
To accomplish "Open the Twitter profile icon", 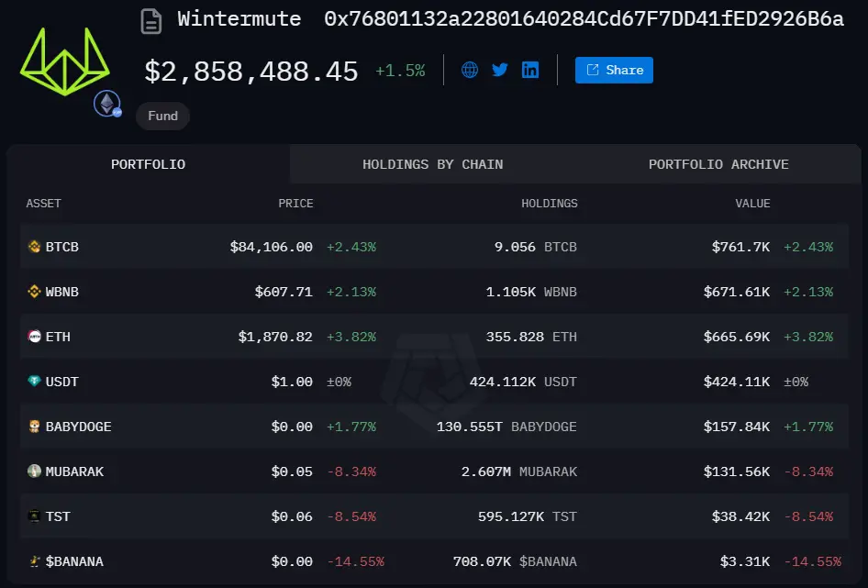I will click(500, 70).
